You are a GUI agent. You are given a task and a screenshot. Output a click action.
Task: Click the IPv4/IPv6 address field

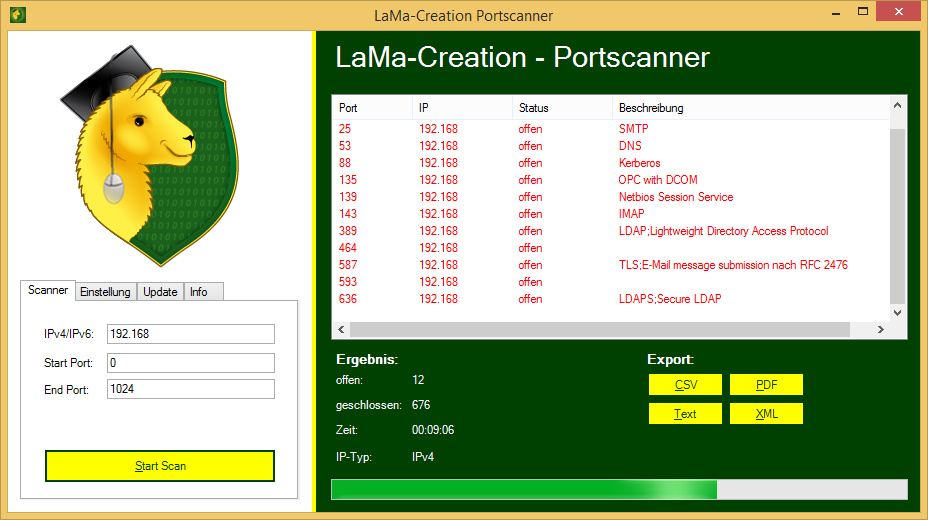190,334
